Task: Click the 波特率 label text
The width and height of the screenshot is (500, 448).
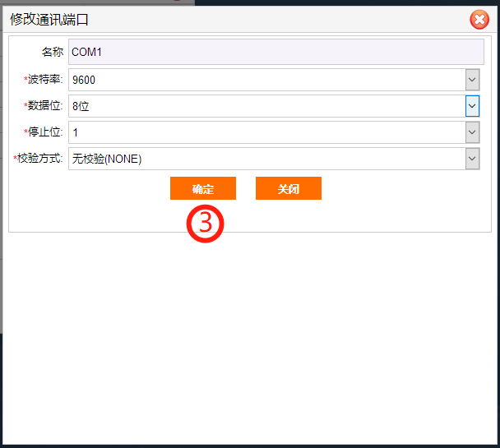Action: pyautogui.click(x=45, y=80)
